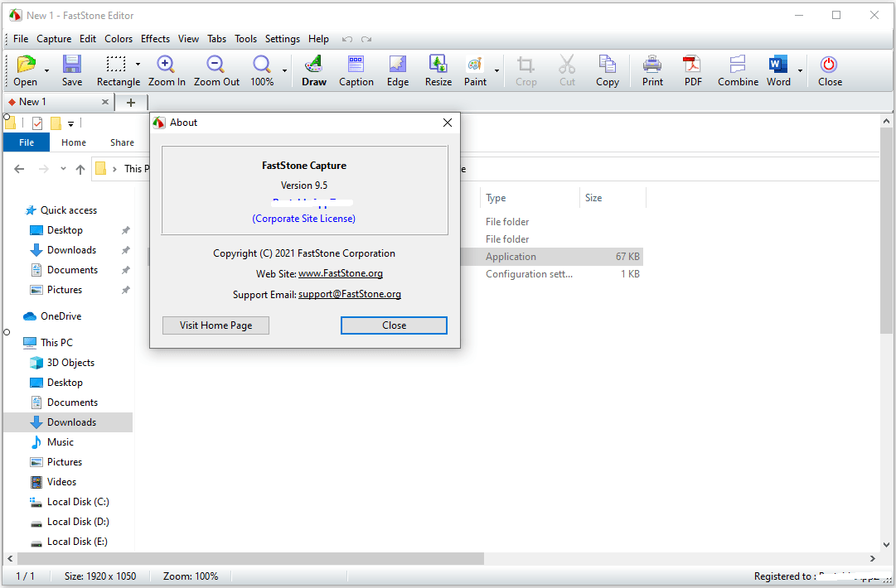
Task: Click the vertical scrollbar down arrow
Action: coord(886,545)
